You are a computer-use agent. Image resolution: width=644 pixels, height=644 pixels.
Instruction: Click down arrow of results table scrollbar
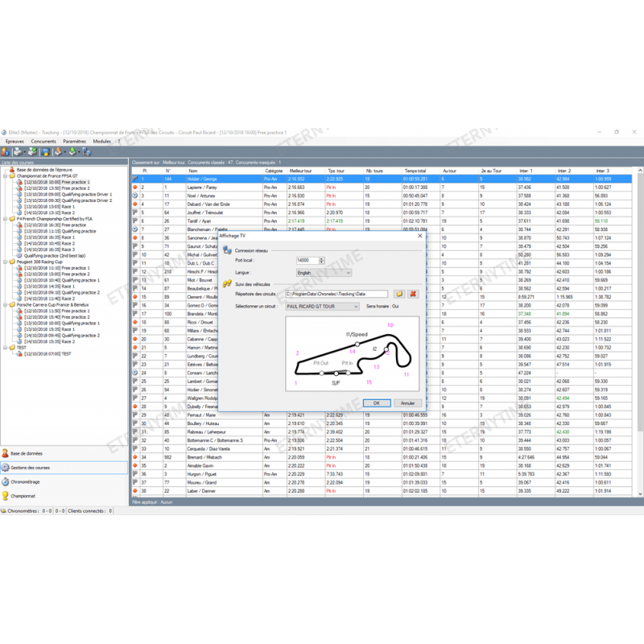[x=640, y=493]
